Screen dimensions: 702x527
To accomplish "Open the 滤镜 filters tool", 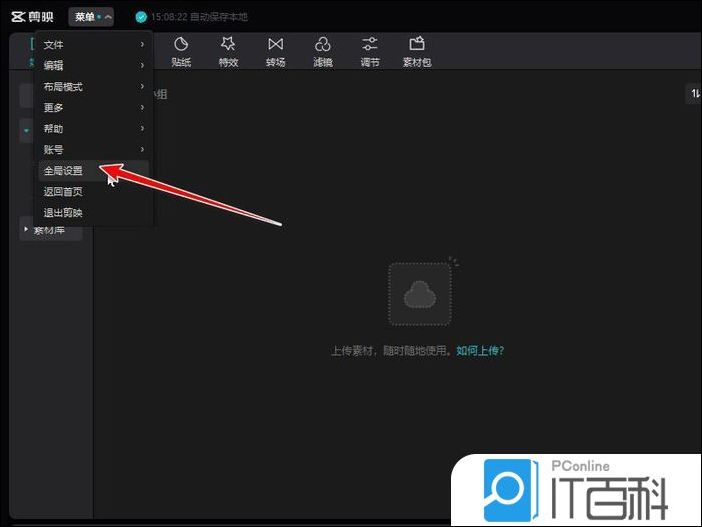I will point(323,52).
